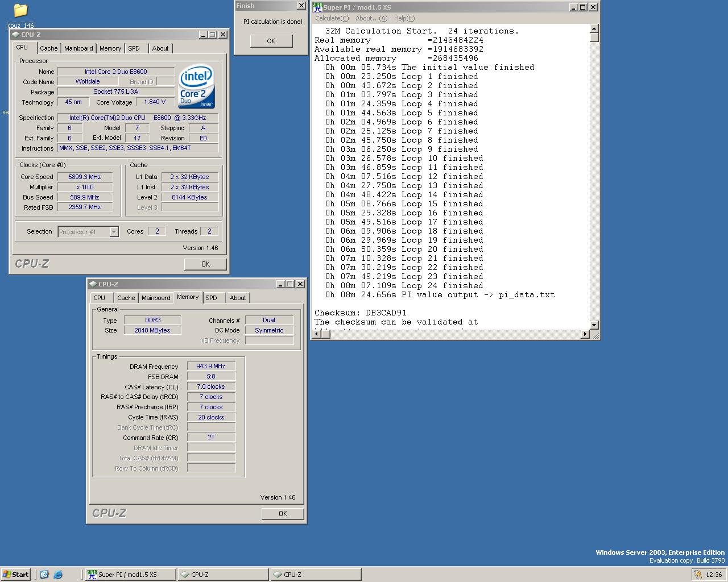Close the Finish dialog
The height and width of the screenshot is (582, 728).
click(301, 6)
